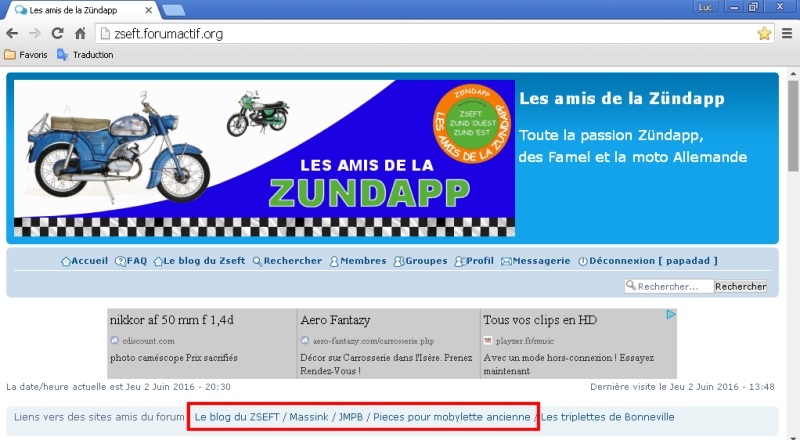Click the browser forward arrow
This screenshot has height=440, width=800.
coord(35,34)
